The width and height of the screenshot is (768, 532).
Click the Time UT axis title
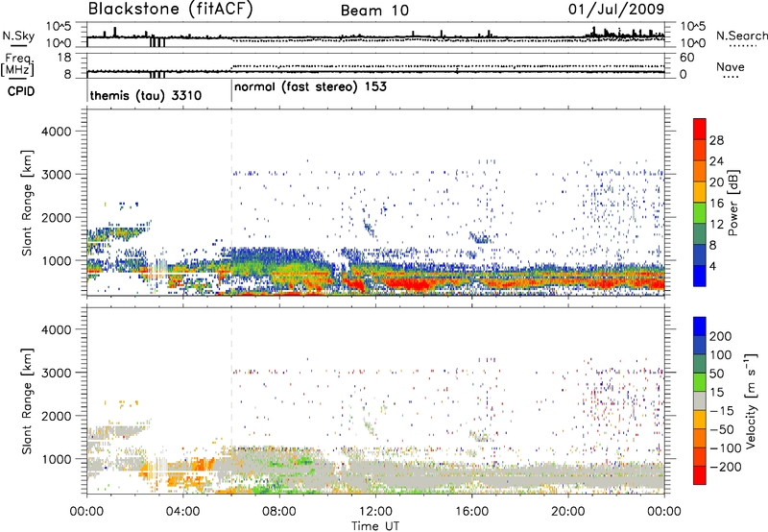pos(375,525)
